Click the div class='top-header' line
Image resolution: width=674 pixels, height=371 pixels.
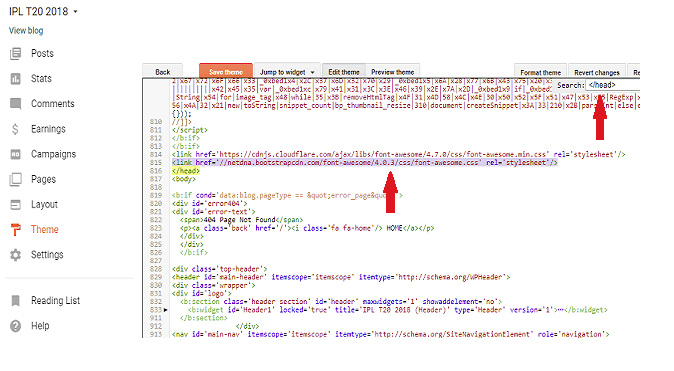point(219,269)
